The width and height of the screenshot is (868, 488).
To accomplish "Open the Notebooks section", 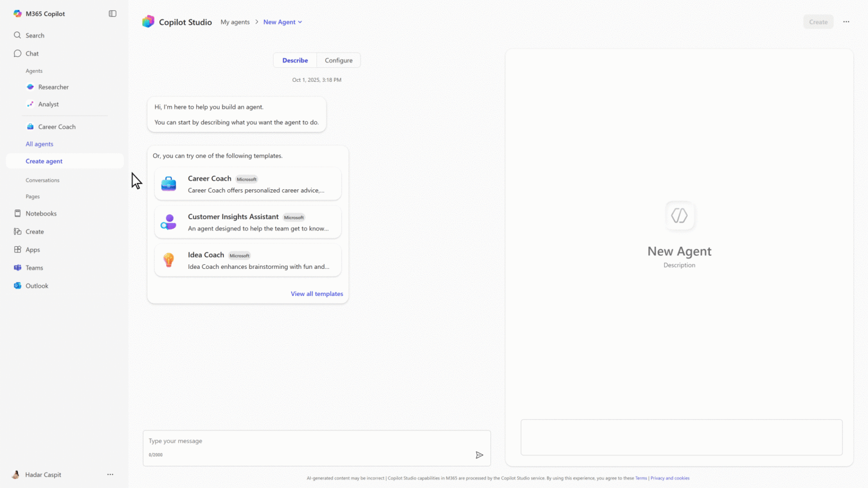I will [41, 213].
